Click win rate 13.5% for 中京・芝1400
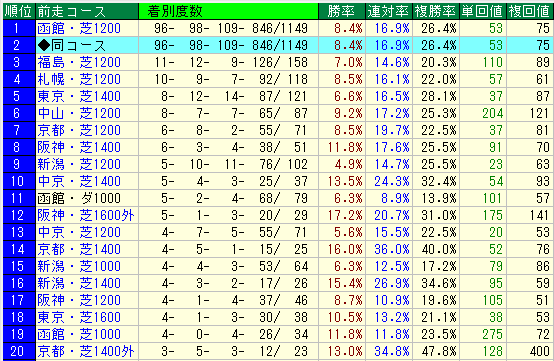 (x=345, y=181)
